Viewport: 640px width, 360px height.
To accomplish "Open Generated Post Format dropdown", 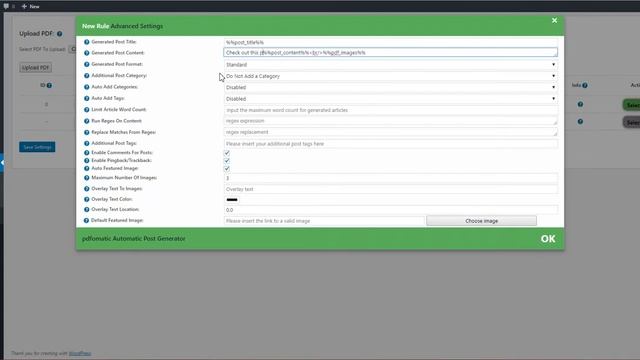I will tap(391, 64).
